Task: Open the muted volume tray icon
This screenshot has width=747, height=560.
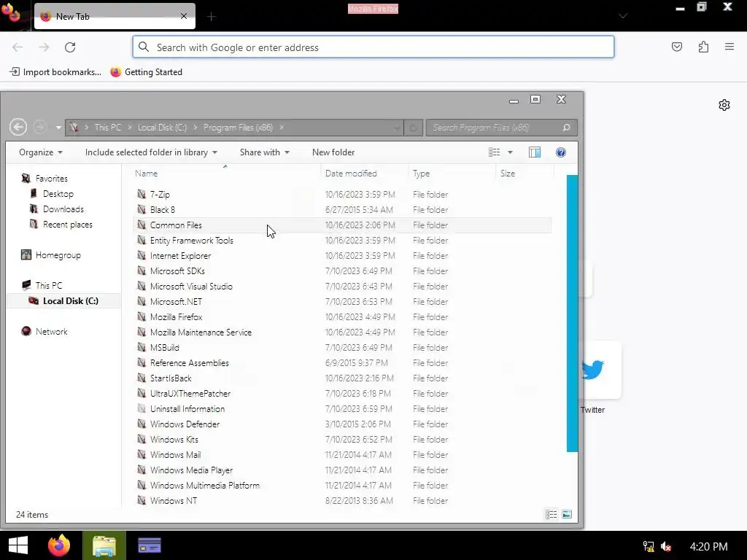Action: (x=666, y=546)
